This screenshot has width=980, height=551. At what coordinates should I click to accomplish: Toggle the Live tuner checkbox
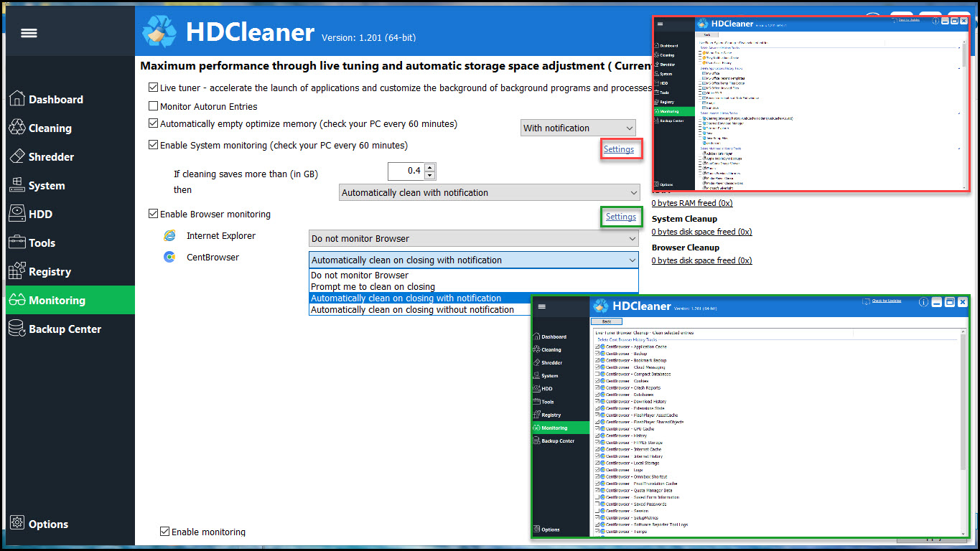pos(153,88)
